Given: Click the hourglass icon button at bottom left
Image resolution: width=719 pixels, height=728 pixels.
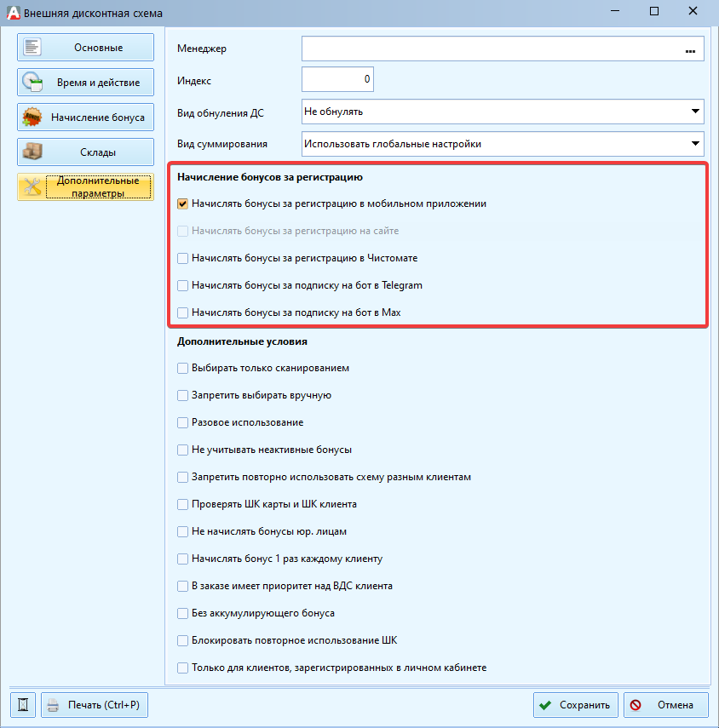Looking at the screenshot, I should point(23,705).
